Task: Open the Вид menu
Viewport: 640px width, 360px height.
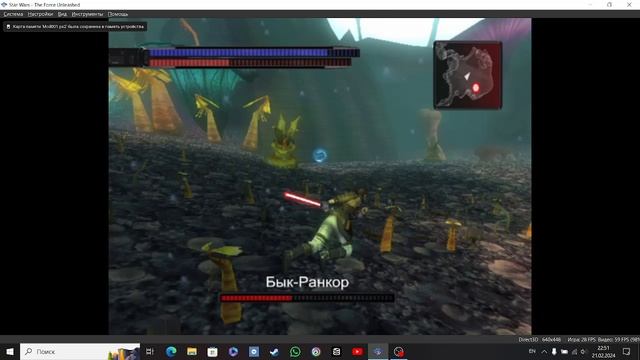Action: click(62, 14)
